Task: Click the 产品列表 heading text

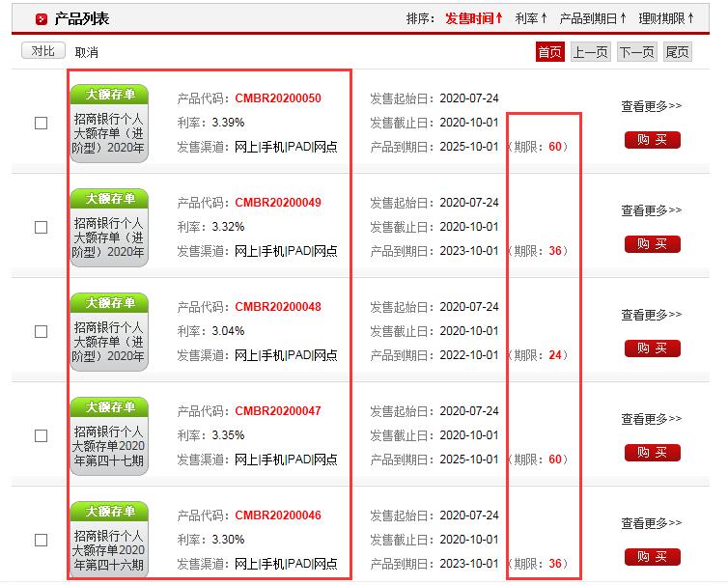Action: [x=82, y=19]
